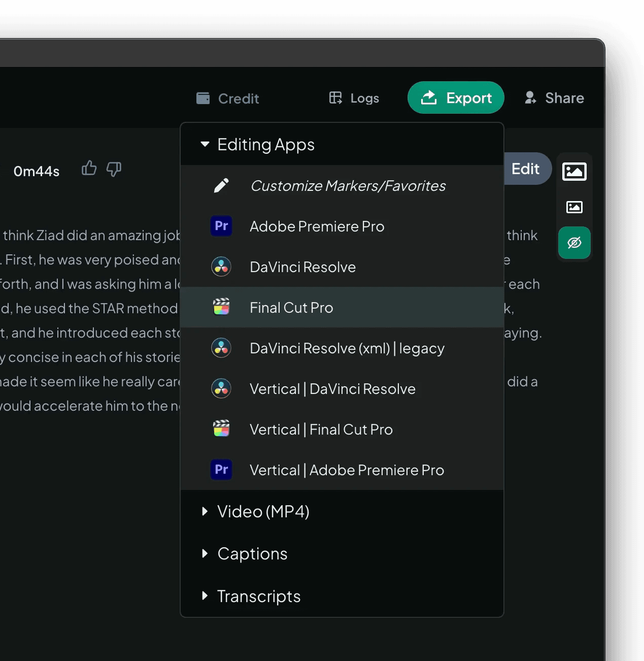Click the icon beside DaVinci Resolve (xml) legacy
The height and width of the screenshot is (661, 644).
(x=221, y=348)
